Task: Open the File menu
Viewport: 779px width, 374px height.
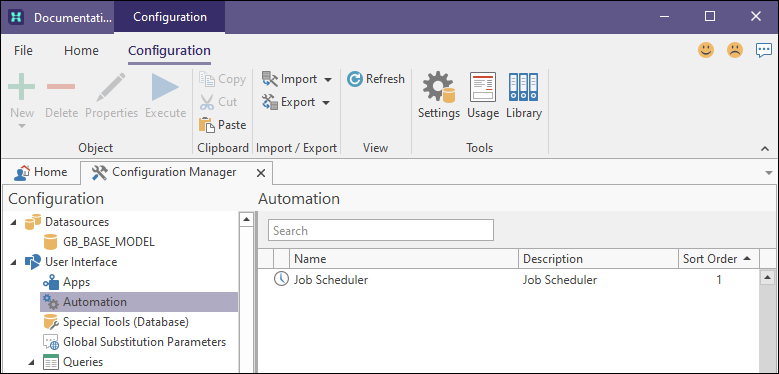Action: pos(23,51)
